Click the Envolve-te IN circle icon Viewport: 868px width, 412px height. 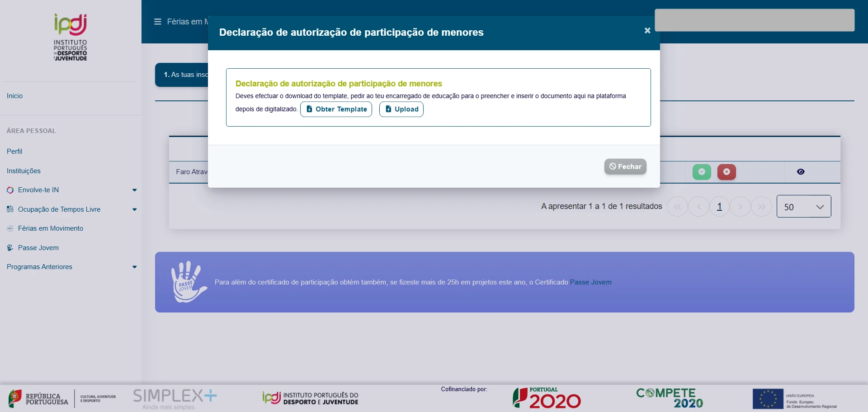tap(10, 190)
